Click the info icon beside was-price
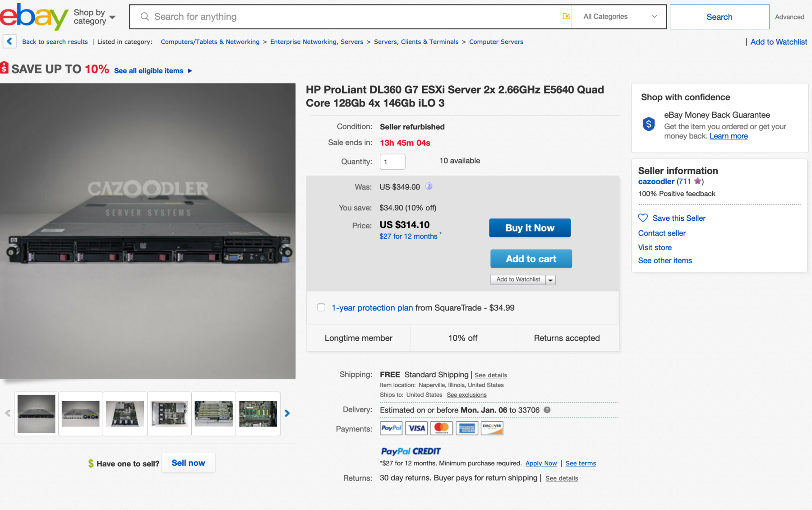The width and height of the screenshot is (812, 510). pyautogui.click(x=429, y=186)
